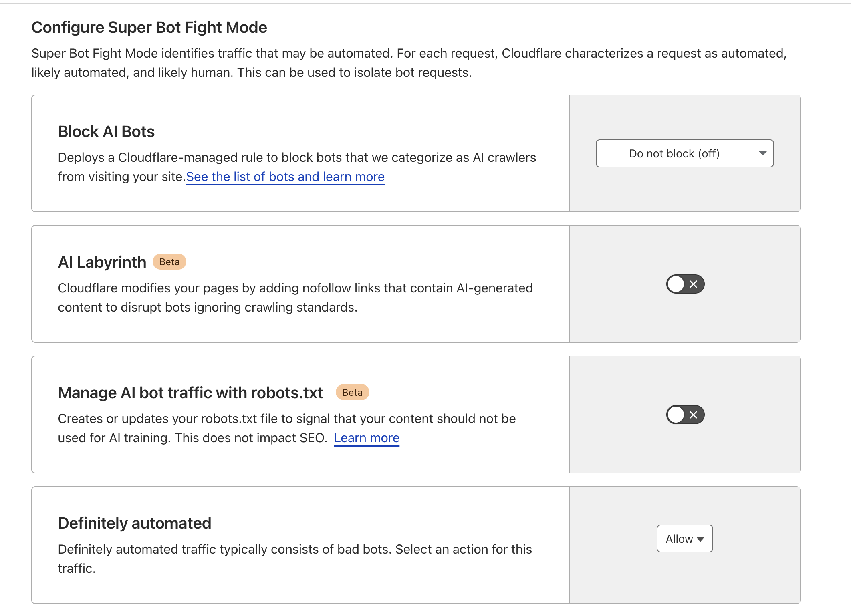Click the caret arrow beside "Do not block (off)"
Image resolution: width=851 pixels, height=616 pixels.
pyautogui.click(x=762, y=153)
